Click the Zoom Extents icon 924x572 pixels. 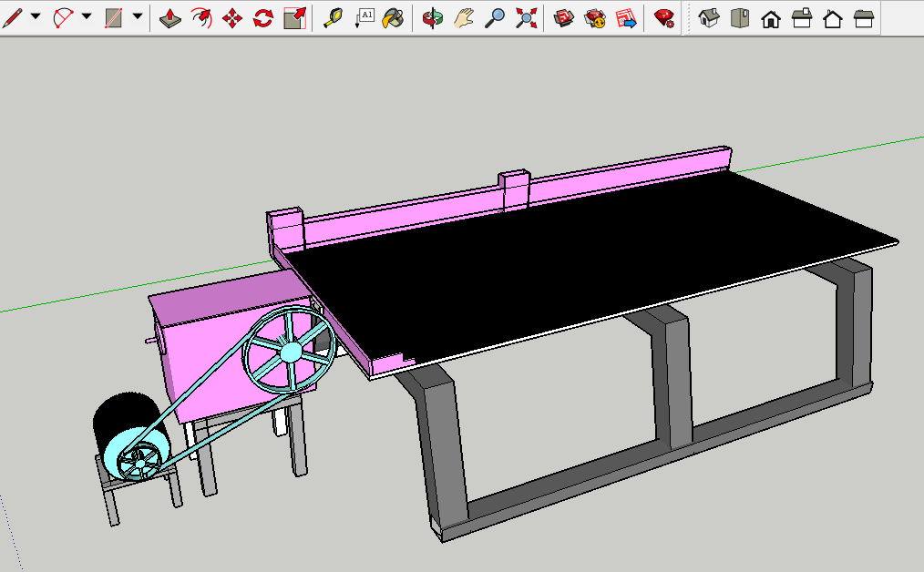tap(526, 17)
